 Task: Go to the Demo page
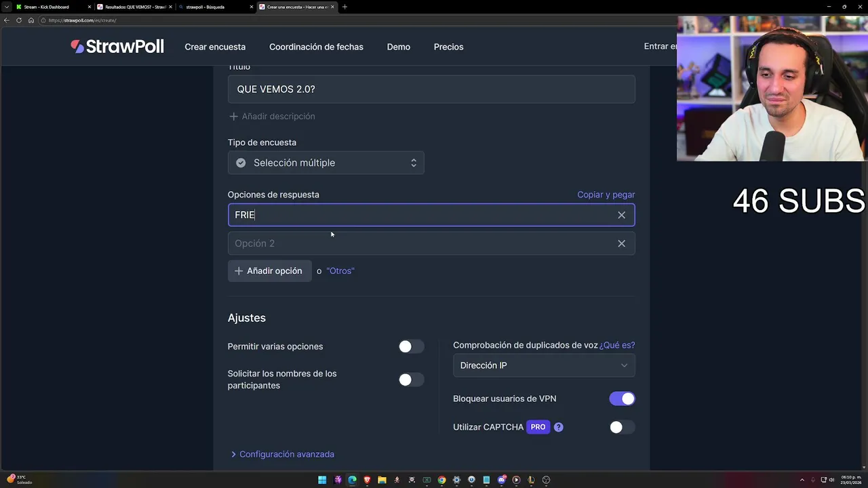[x=399, y=47]
